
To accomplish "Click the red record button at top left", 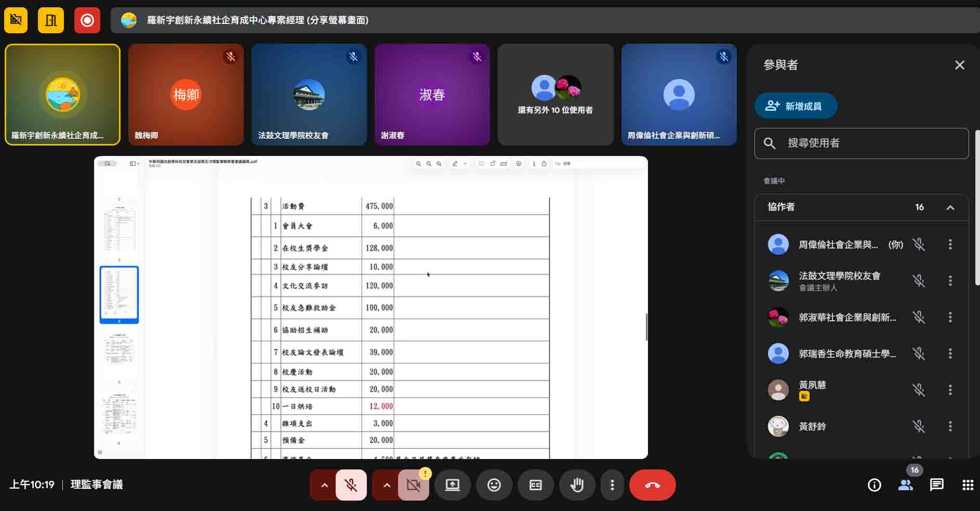I will tap(87, 20).
